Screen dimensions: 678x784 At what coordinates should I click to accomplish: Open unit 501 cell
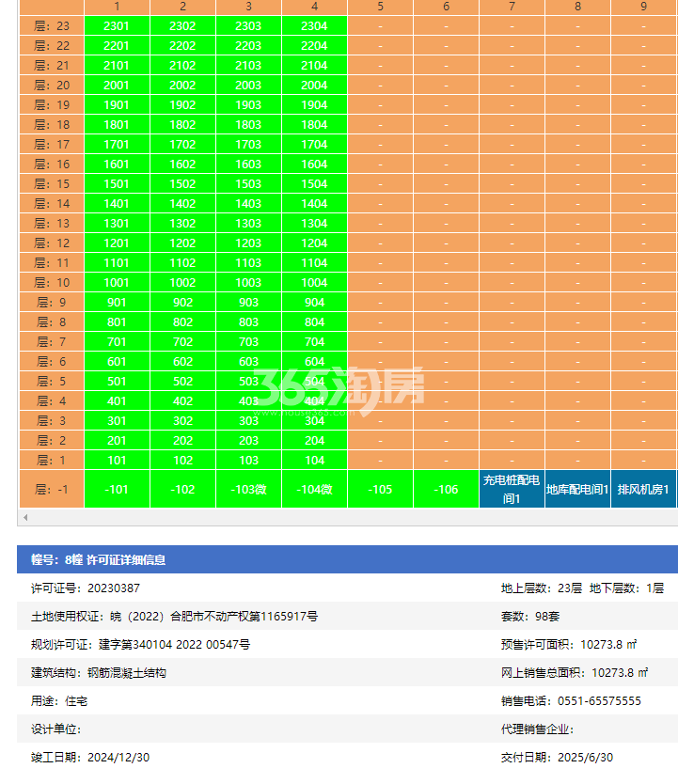click(117, 382)
